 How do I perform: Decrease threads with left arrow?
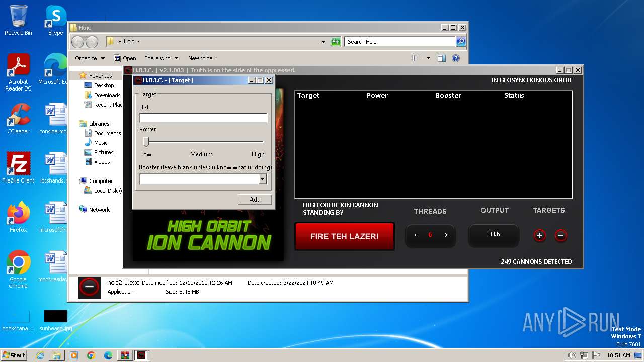416,235
